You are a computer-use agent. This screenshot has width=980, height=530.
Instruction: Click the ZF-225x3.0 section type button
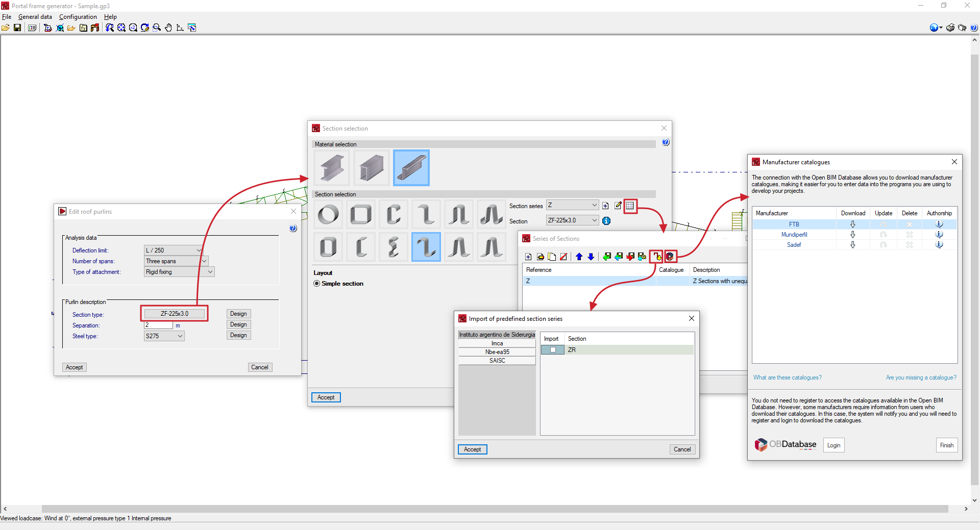[x=175, y=314]
